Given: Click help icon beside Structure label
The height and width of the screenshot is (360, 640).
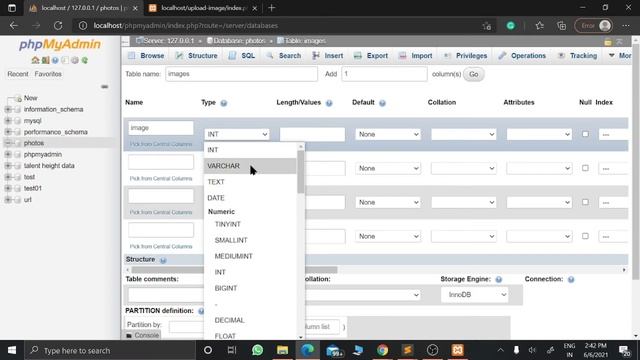Looking at the screenshot, I should coord(163,260).
